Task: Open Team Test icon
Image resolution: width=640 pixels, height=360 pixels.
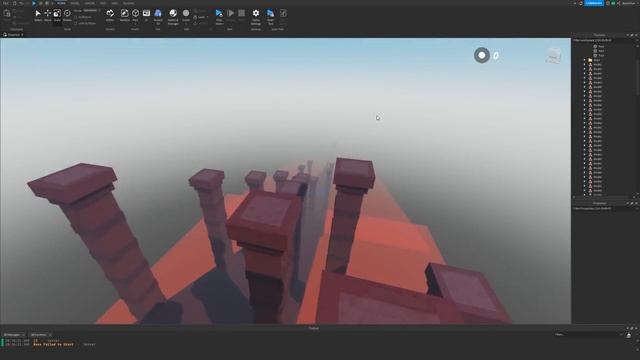Action: (270, 16)
